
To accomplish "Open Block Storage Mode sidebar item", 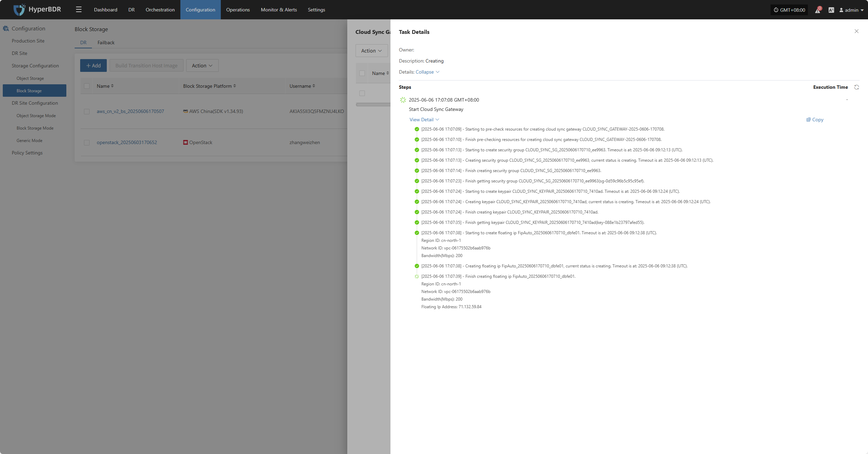I will tap(35, 128).
